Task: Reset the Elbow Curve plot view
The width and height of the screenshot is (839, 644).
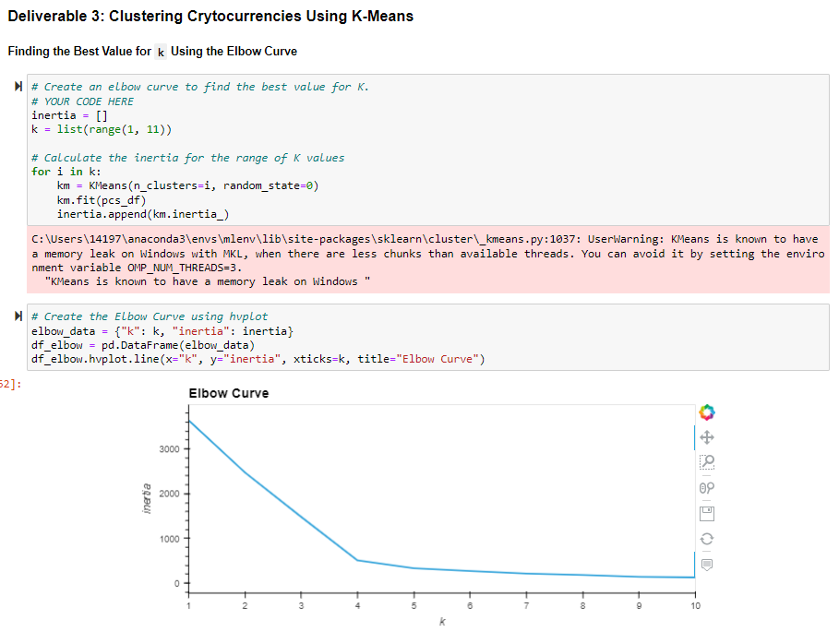Action: [x=706, y=539]
